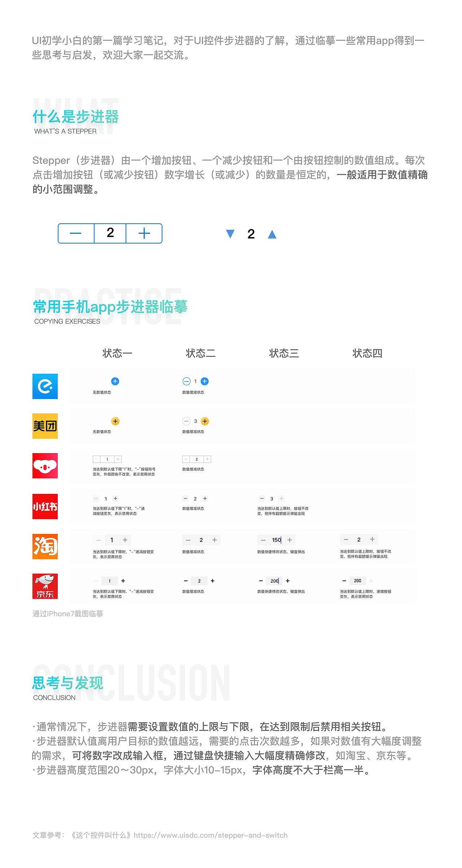Click disabled minus in 小红书 状态一 stepper
This screenshot has height=868, width=462.
(96, 499)
